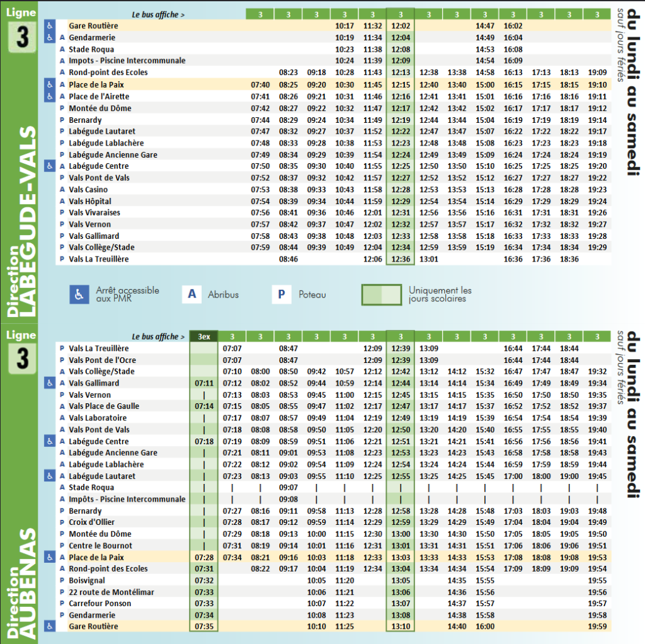Click wheelchair icon beside Place de l'Airette

tap(50, 96)
